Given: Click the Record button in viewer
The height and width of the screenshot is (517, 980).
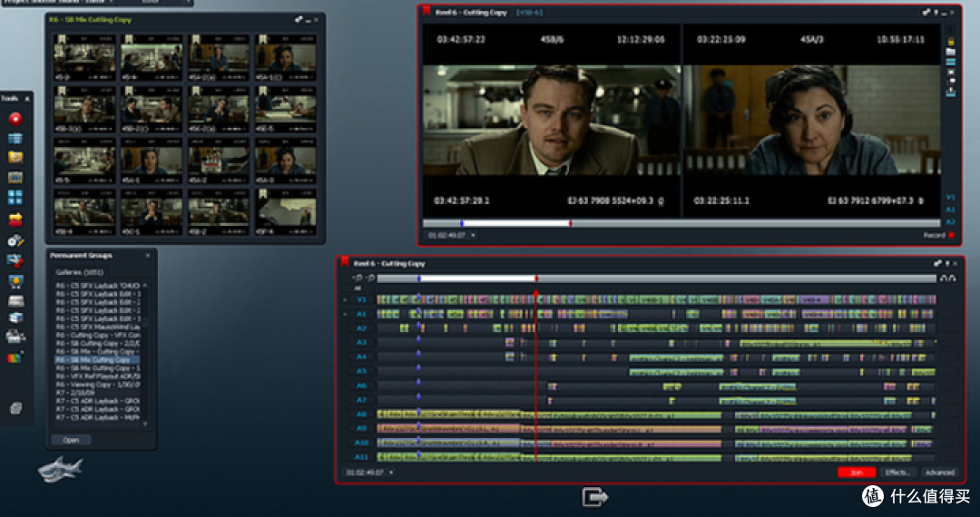Looking at the screenshot, I should (939, 236).
